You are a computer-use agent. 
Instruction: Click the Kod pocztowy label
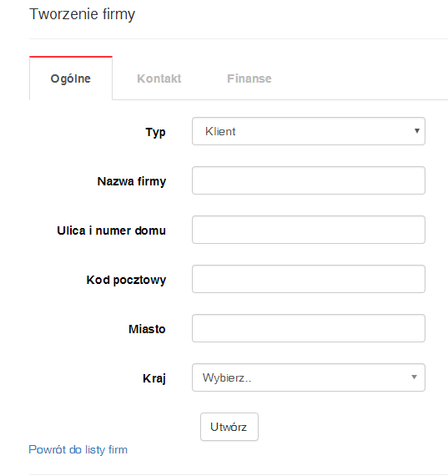pos(126,280)
